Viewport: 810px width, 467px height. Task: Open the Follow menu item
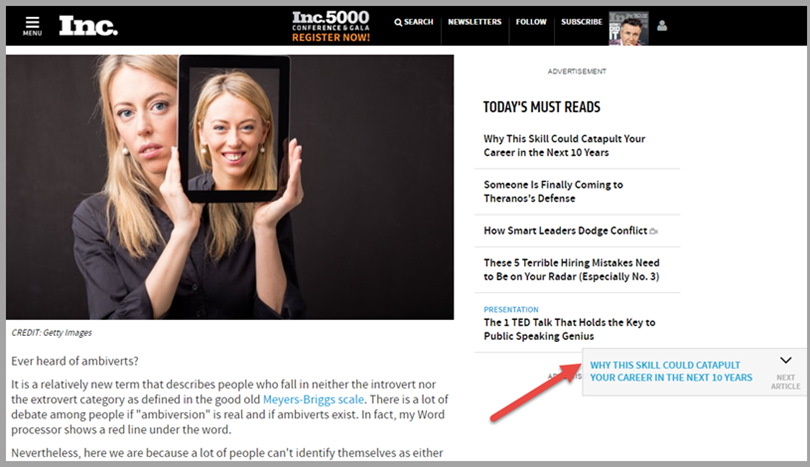tap(531, 22)
